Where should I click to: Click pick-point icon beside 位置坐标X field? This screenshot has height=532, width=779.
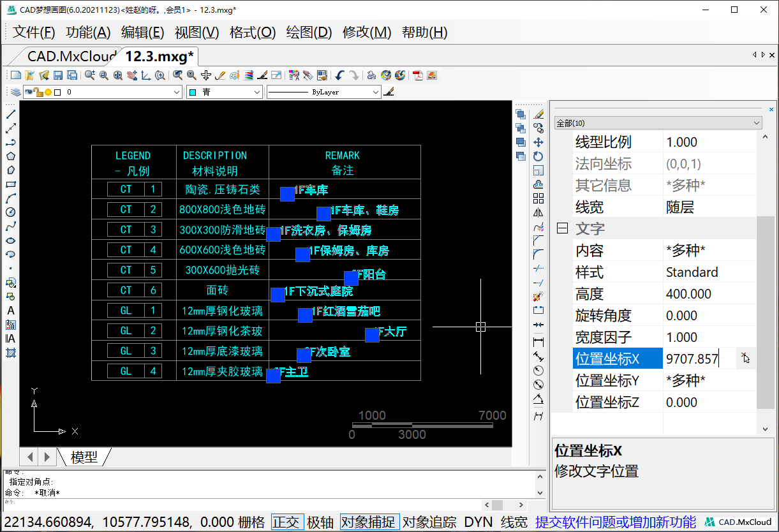click(x=745, y=358)
